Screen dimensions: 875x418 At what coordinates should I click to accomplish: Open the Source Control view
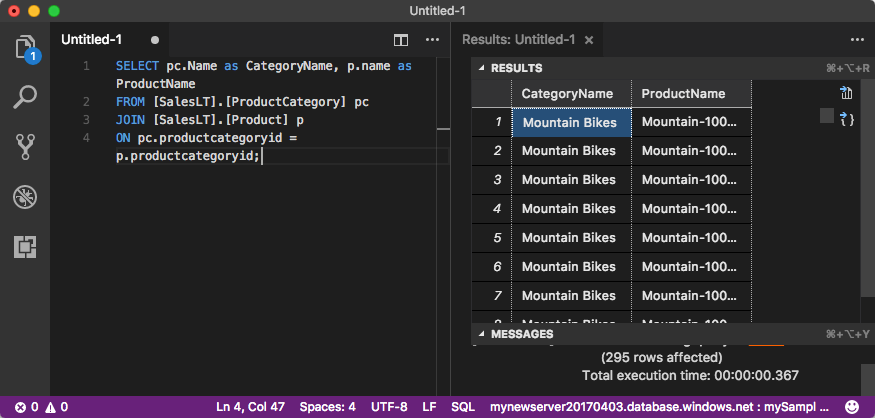(25, 146)
